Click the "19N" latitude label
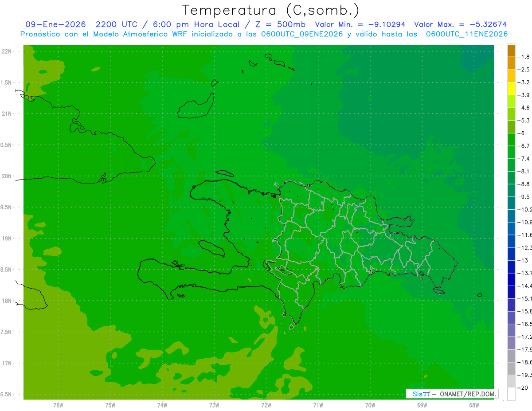532x411 pixels. [7, 239]
